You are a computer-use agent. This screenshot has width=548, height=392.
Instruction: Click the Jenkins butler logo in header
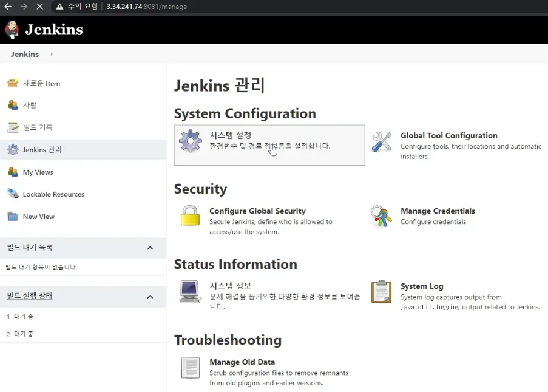pyautogui.click(x=12, y=29)
